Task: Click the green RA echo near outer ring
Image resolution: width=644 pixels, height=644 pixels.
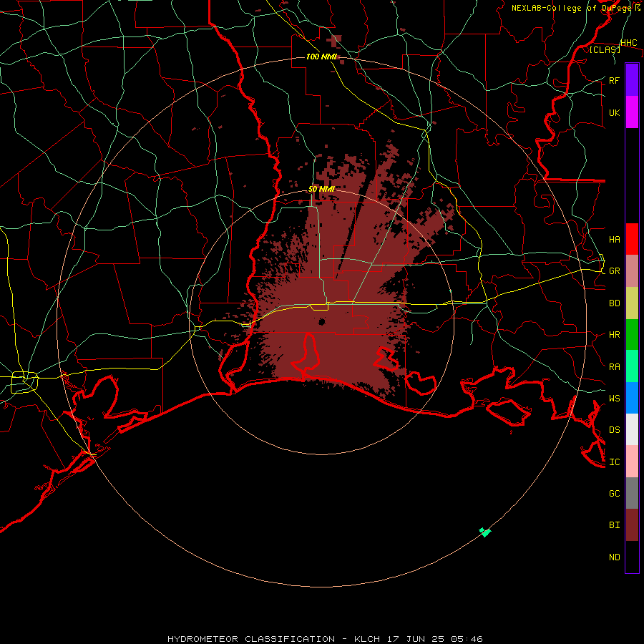Action: [485, 532]
